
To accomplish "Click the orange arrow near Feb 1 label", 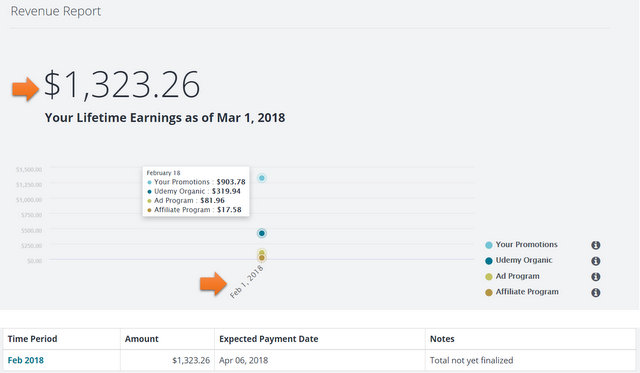I will click(x=213, y=284).
